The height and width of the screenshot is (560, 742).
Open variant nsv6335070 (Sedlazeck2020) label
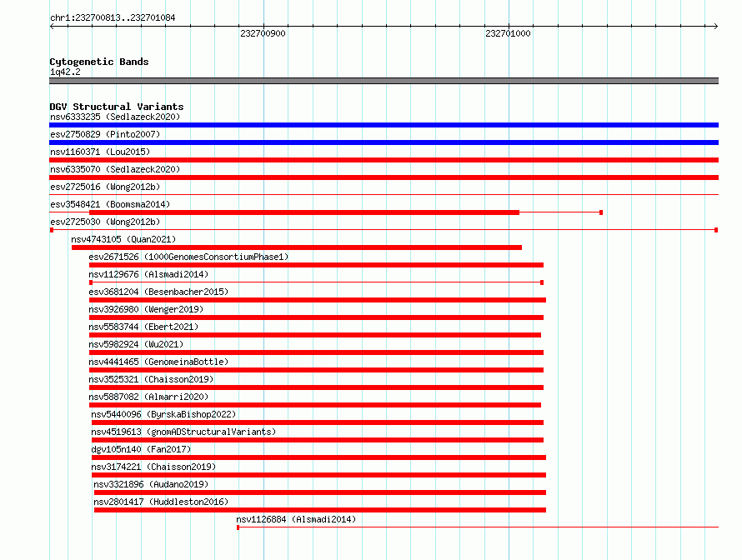pyautogui.click(x=115, y=169)
